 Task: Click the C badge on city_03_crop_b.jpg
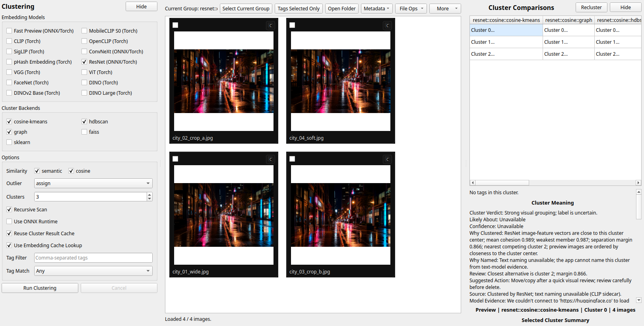click(x=388, y=159)
